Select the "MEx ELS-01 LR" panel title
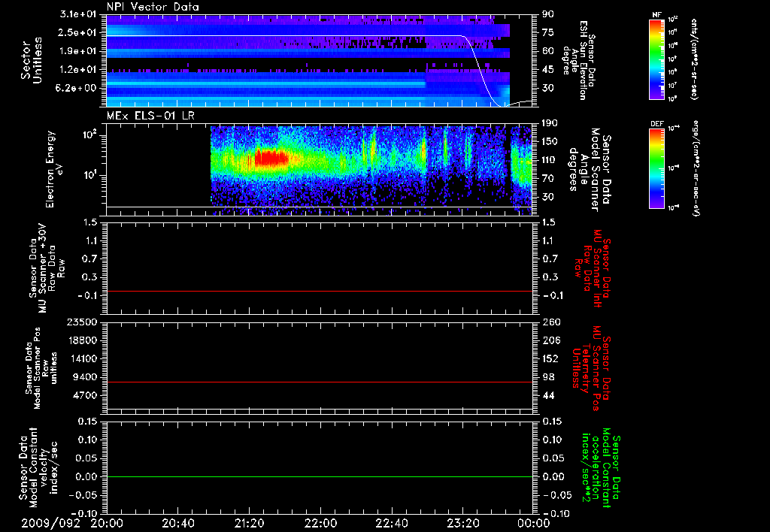The height and width of the screenshot is (532, 770). point(150,116)
